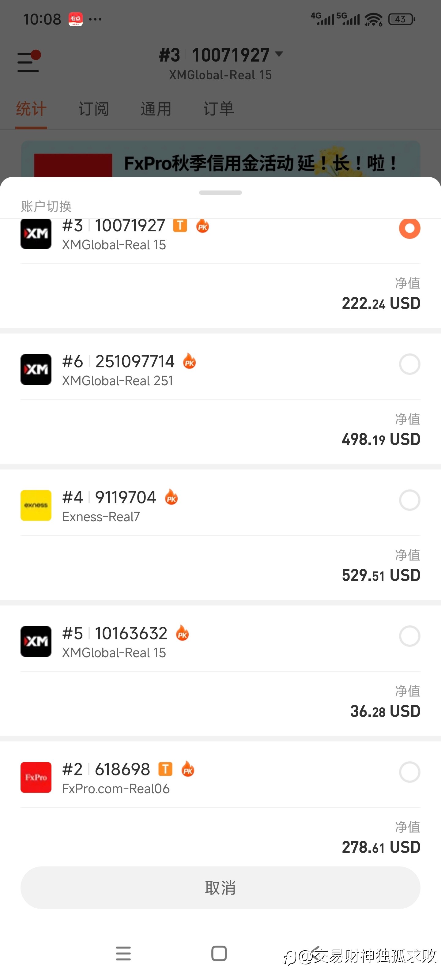Tap the PK flame icon next to 10163632

coord(182,633)
